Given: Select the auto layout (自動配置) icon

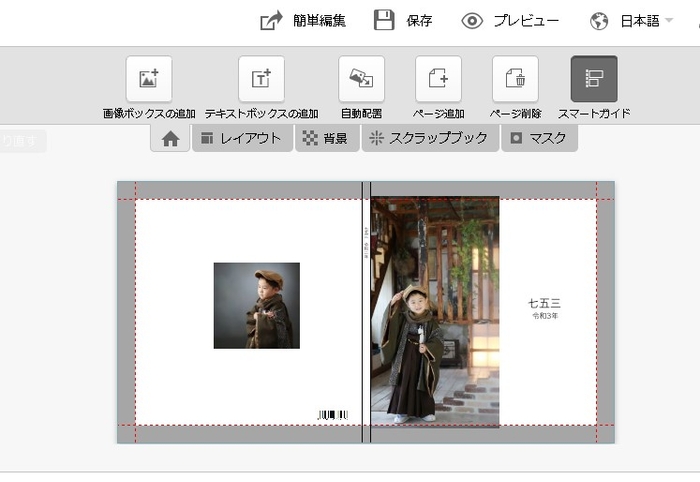Looking at the screenshot, I should (361, 79).
